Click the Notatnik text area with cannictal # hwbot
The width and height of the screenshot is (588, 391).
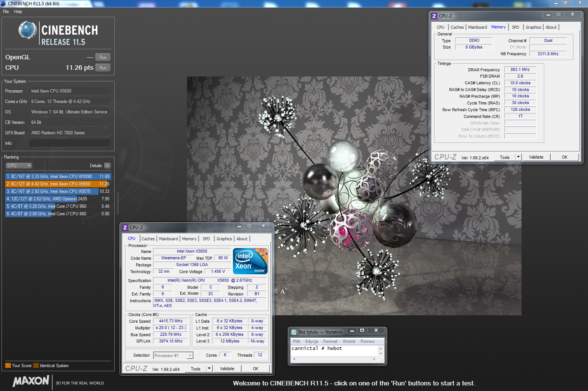[x=334, y=351]
